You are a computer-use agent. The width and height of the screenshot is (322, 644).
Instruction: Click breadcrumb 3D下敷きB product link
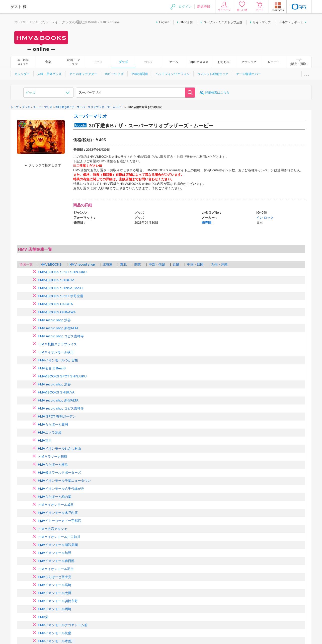89,107
